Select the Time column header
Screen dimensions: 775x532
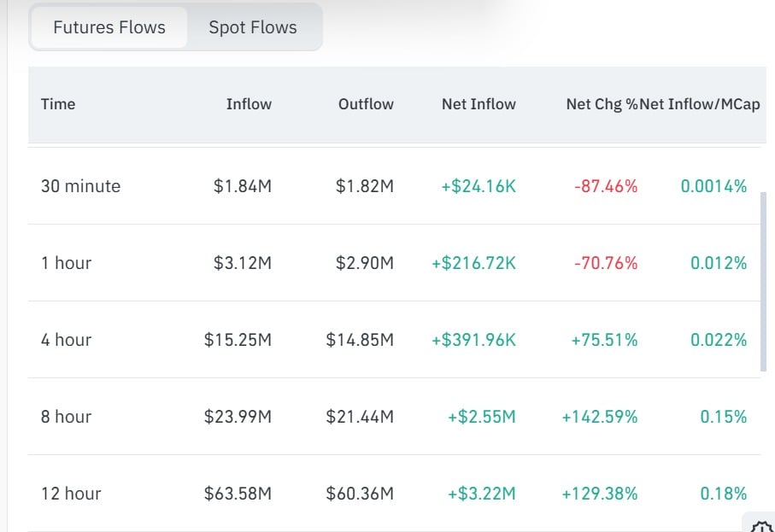(x=58, y=104)
